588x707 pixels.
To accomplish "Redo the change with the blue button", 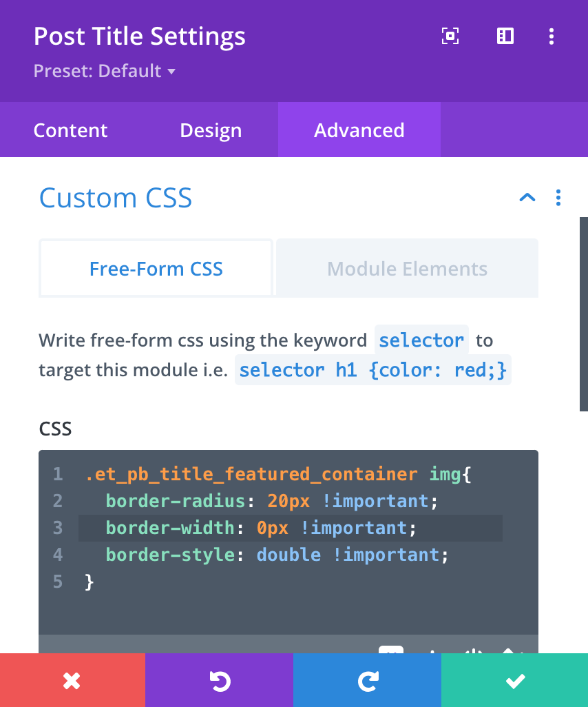I will click(367, 681).
